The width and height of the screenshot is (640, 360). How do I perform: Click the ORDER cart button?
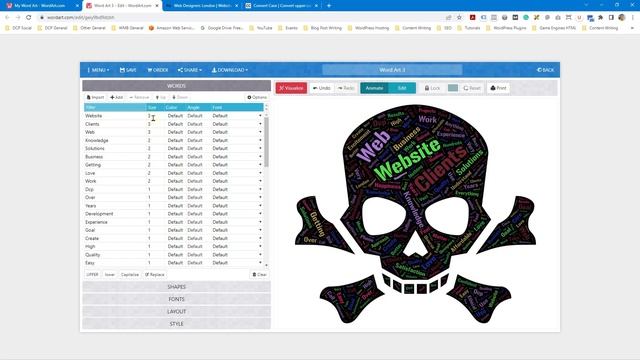tap(158, 70)
